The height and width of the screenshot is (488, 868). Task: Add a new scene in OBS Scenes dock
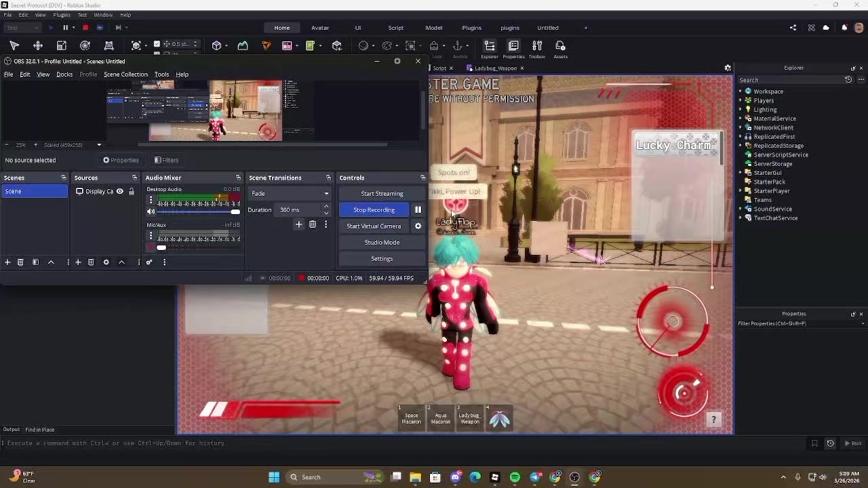pyautogui.click(x=7, y=262)
